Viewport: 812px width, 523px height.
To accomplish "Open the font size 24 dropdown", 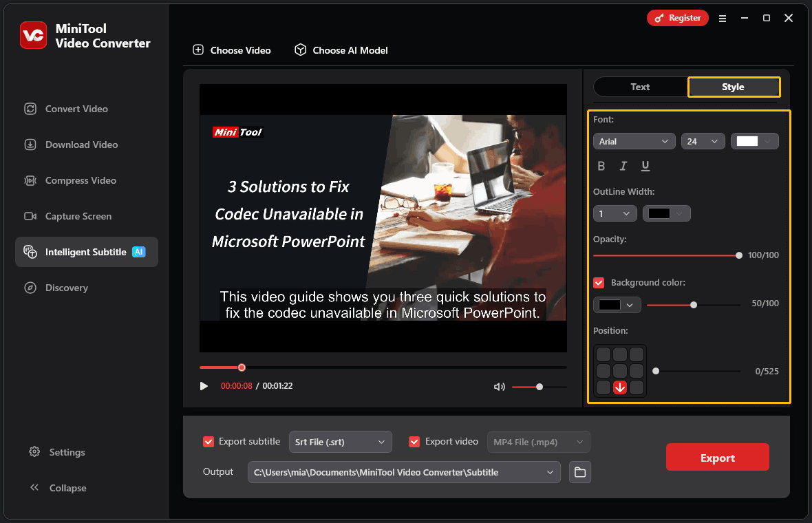I will click(703, 140).
